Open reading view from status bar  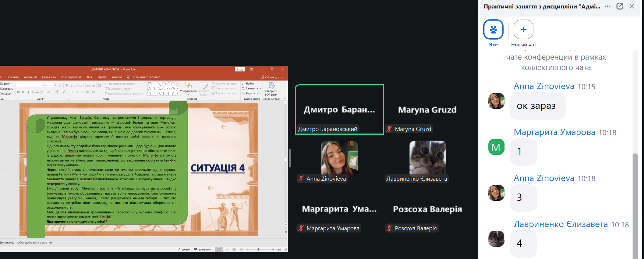pos(234,249)
